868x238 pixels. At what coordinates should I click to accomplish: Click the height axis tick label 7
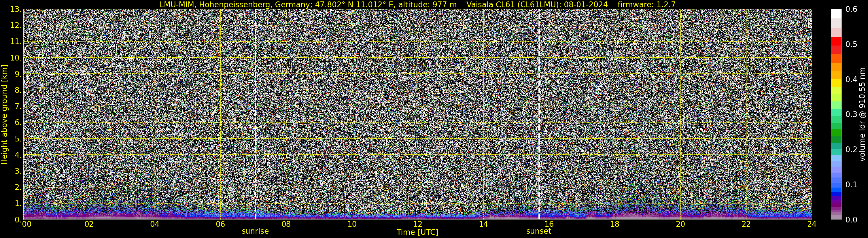[18, 107]
